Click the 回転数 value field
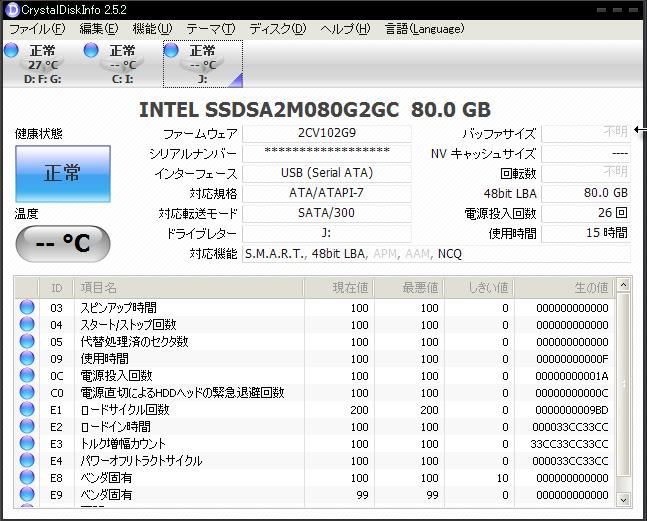 (x=586, y=173)
